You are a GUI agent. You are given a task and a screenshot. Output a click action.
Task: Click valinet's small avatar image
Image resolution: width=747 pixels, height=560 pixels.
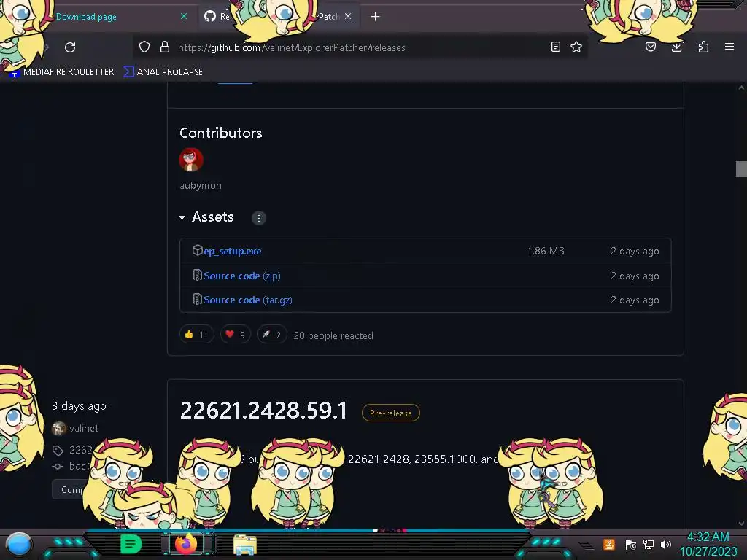[x=59, y=429]
